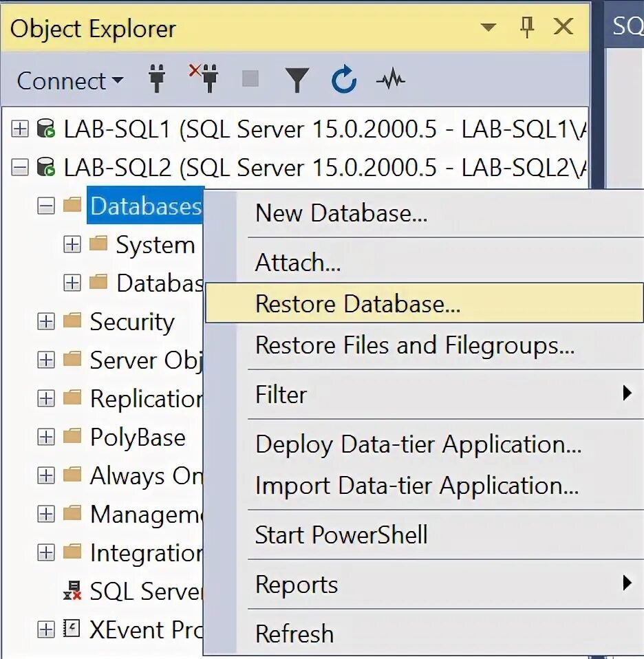Click the Databases folder icon
The height and width of the screenshot is (659, 644).
72,205
